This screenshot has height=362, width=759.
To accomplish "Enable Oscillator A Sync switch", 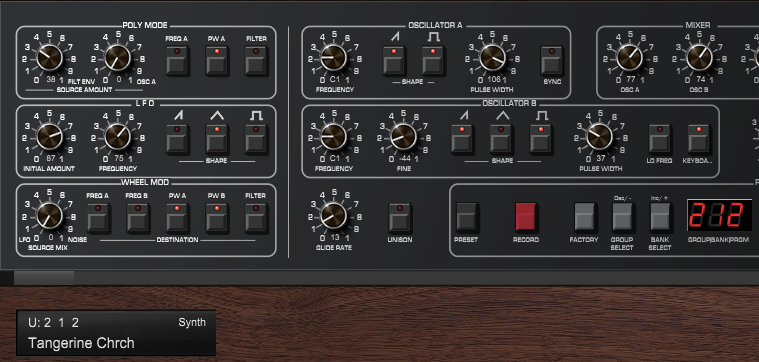I will (x=552, y=60).
